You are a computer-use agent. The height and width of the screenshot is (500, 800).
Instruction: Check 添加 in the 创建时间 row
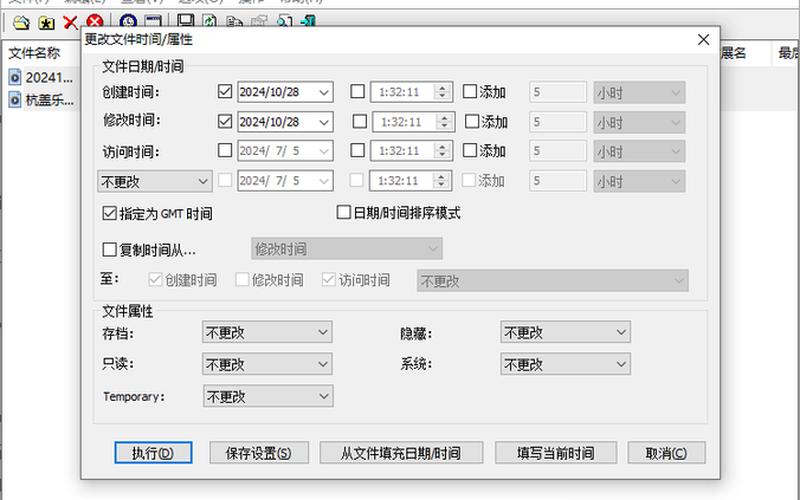pyautogui.click(x=484, y=92)
